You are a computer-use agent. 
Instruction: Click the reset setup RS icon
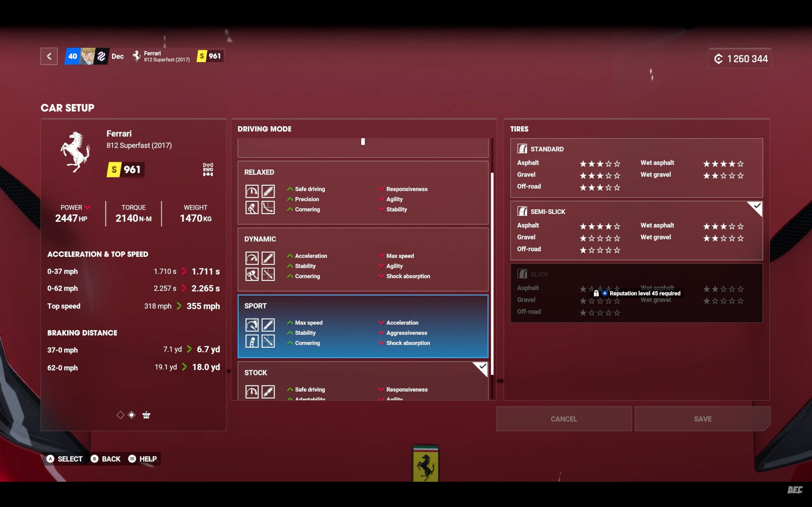(x=146, y=415)
